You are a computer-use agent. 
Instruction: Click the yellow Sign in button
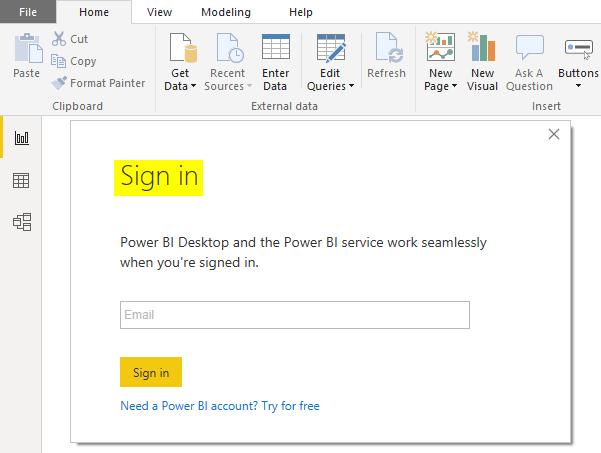pyautogui.click(x=151, y=372)
